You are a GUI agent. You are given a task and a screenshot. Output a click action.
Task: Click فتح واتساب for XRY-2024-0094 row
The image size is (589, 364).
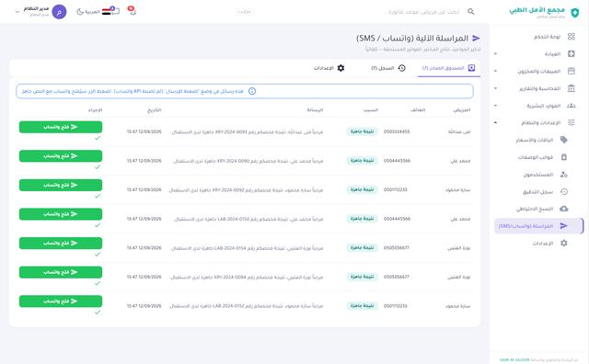61,272
